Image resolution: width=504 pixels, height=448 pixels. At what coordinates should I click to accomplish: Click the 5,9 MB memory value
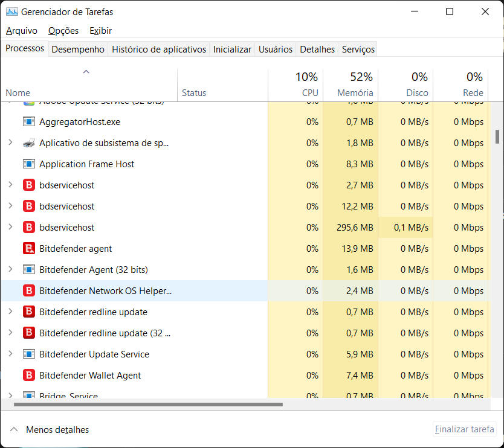tap(360, 354)
